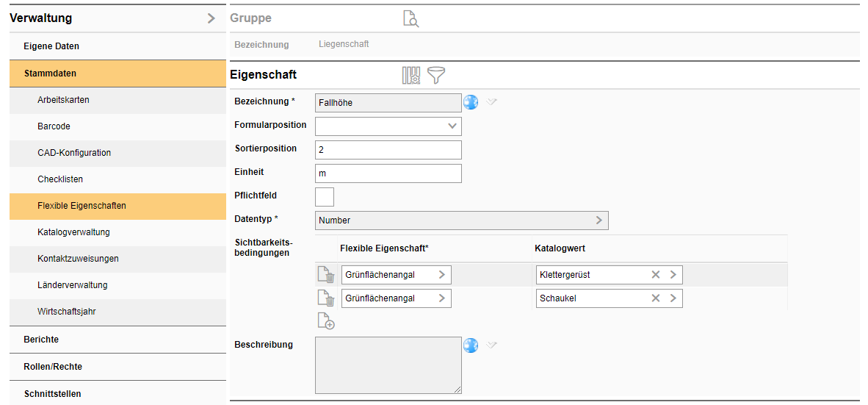Click the search document icon next to Gruppe

411,19
